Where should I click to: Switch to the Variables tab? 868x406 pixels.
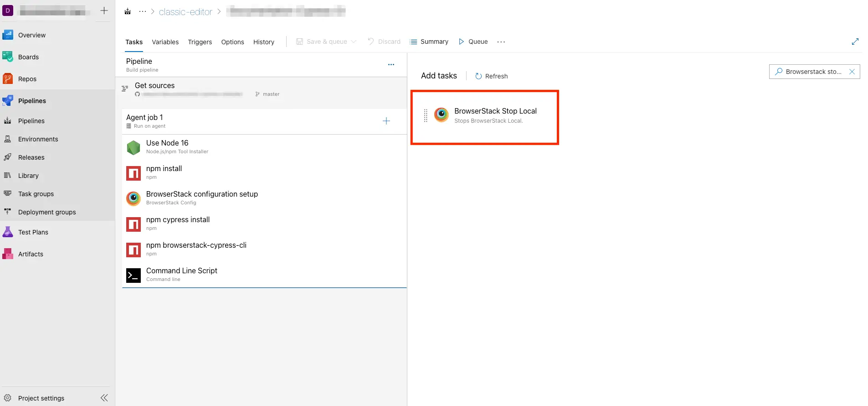pyautogui.click(x=165, y=42)
